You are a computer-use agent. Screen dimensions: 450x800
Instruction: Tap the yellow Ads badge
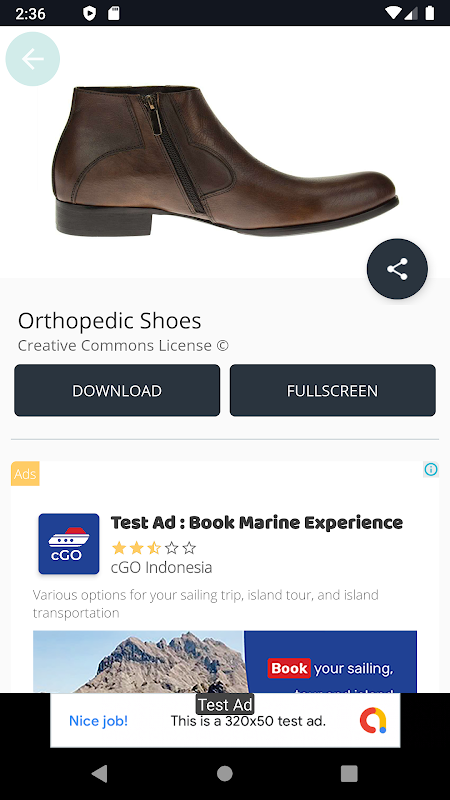tap(25, 474)
